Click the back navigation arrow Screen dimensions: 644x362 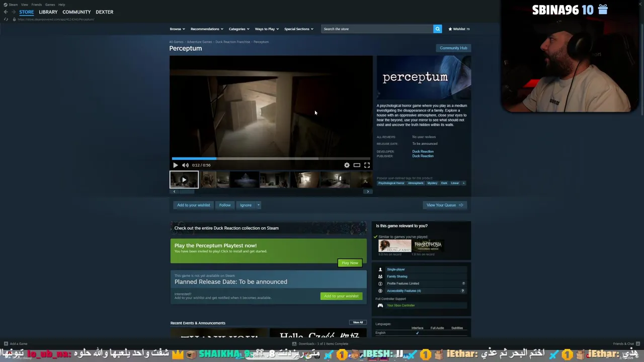tap(6, 12)
